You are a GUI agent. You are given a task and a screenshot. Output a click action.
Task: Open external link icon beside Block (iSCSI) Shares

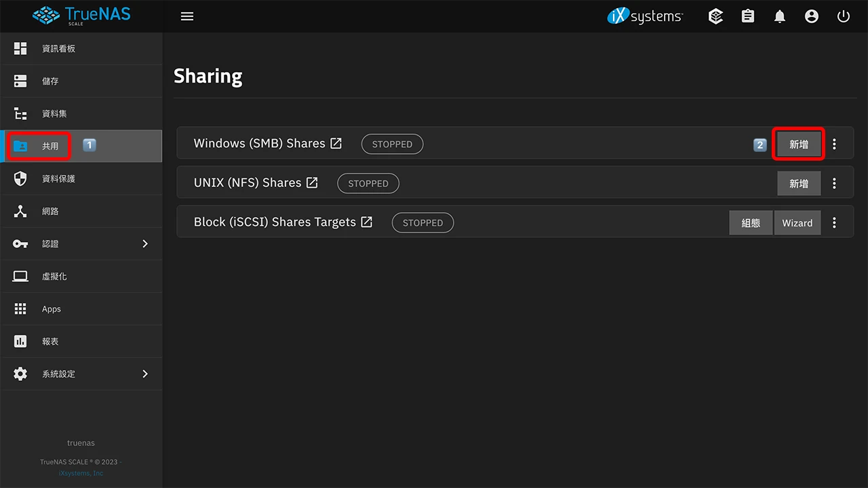[x=367, y=222]
